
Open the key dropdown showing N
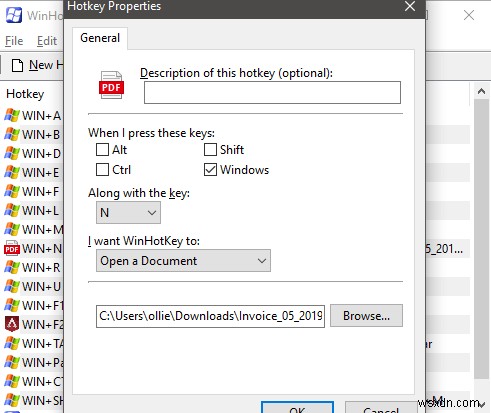(128, 213)
